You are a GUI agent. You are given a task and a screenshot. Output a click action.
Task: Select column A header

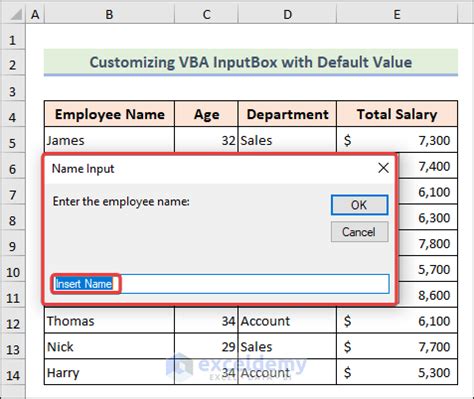pos(35,15)
